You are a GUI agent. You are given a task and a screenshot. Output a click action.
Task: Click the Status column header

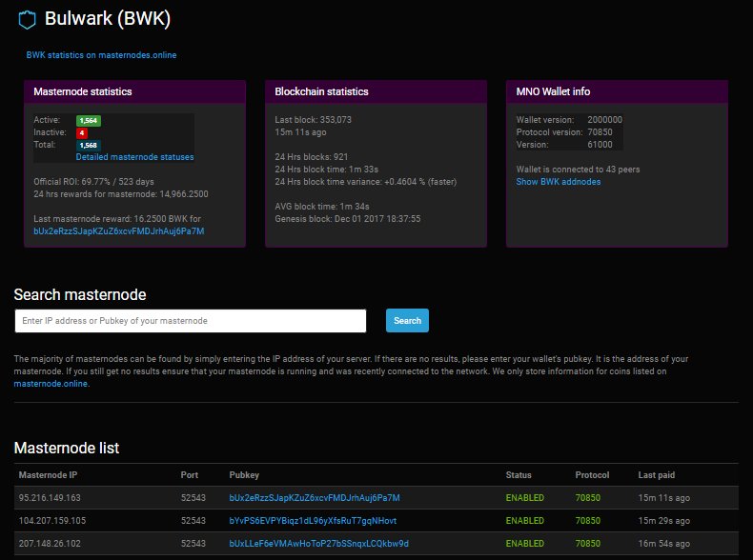coord(519,475)
